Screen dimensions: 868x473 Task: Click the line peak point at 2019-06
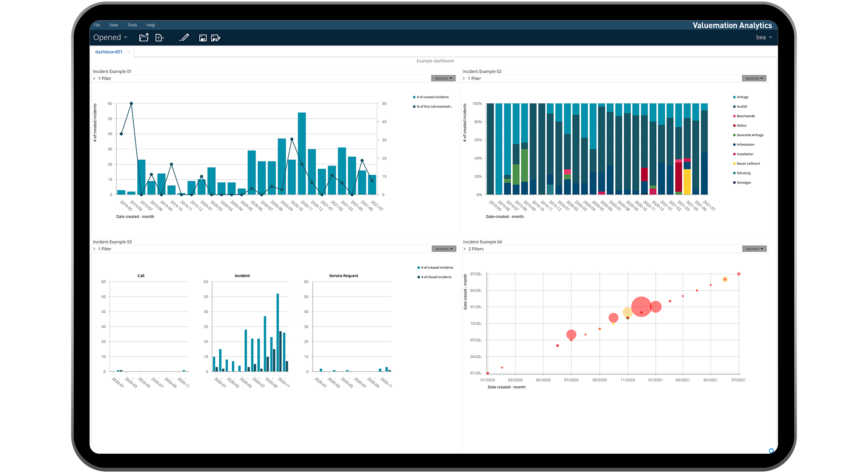click(131, 104)
